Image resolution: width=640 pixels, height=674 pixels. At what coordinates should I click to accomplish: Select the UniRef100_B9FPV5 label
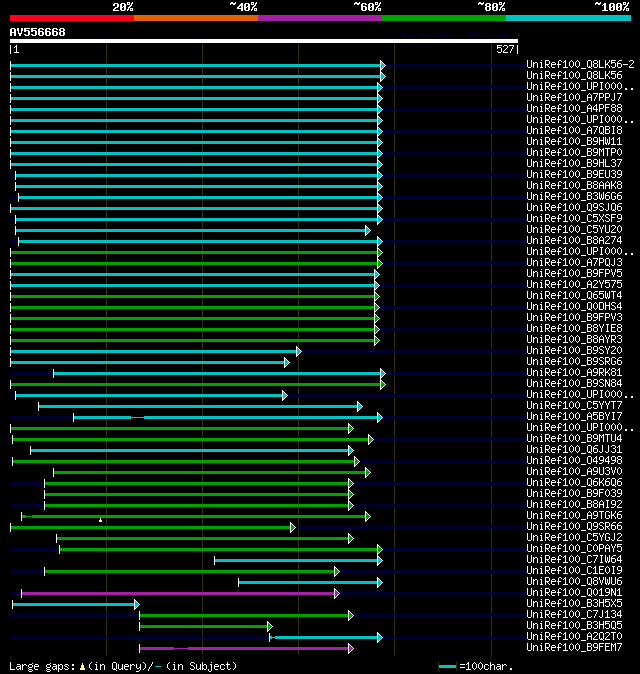pos(574,273)
